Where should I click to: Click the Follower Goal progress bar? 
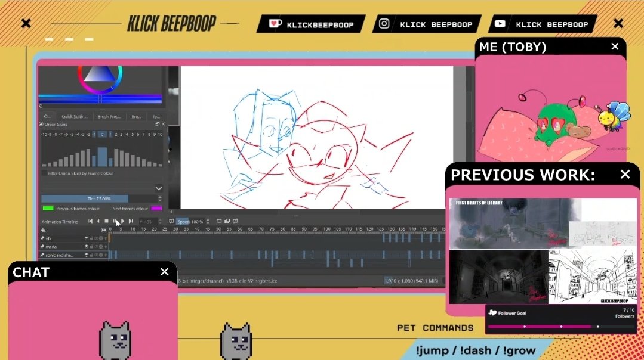[x=560, y=327]
